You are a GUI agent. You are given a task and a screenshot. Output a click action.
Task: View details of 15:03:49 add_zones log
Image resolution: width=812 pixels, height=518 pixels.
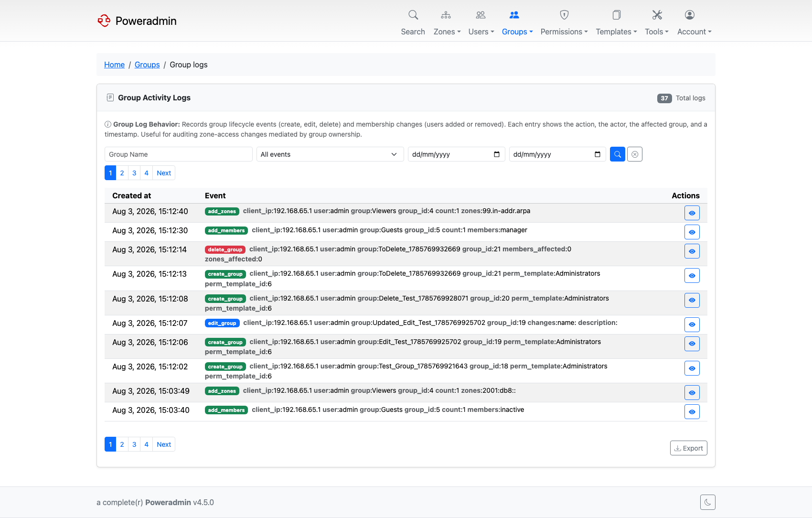[692, 392]
